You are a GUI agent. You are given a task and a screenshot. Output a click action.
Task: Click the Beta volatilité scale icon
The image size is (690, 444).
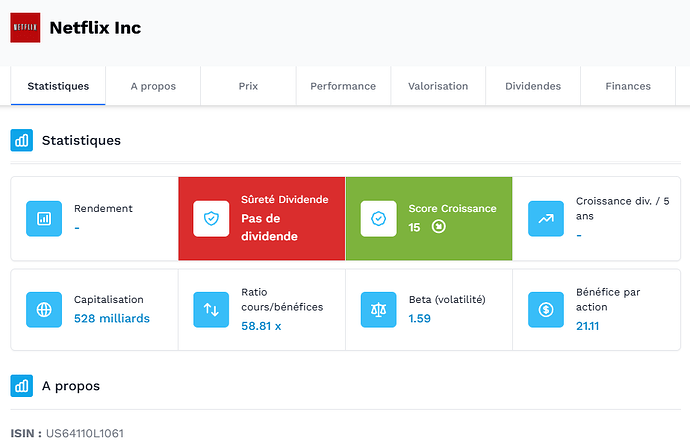point(378,310)
